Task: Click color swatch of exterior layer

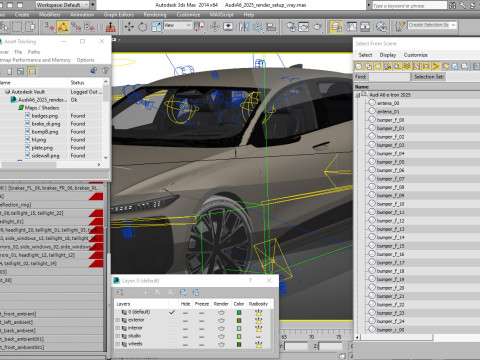Action: pyautogui.click(x=239, y=321)
